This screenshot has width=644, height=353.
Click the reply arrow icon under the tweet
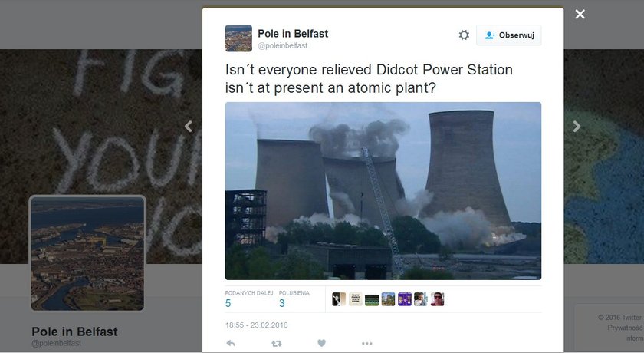coord(231,343)
